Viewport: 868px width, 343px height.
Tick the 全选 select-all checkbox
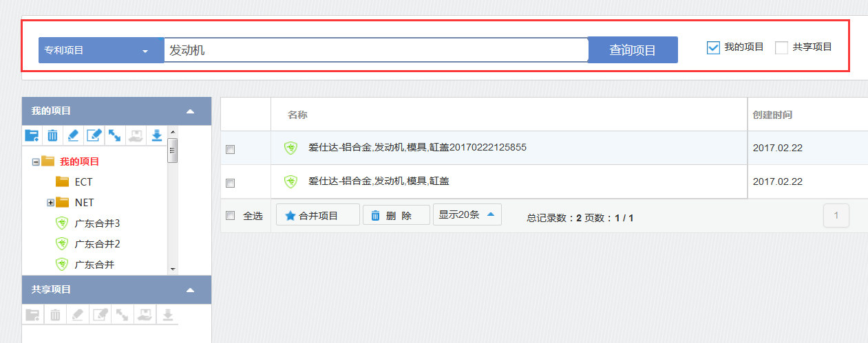[231, 216]
